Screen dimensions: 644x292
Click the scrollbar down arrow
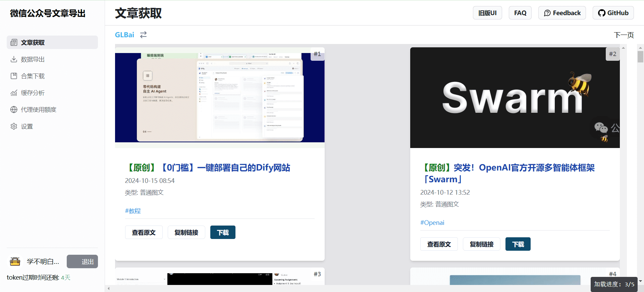[640, 281]
